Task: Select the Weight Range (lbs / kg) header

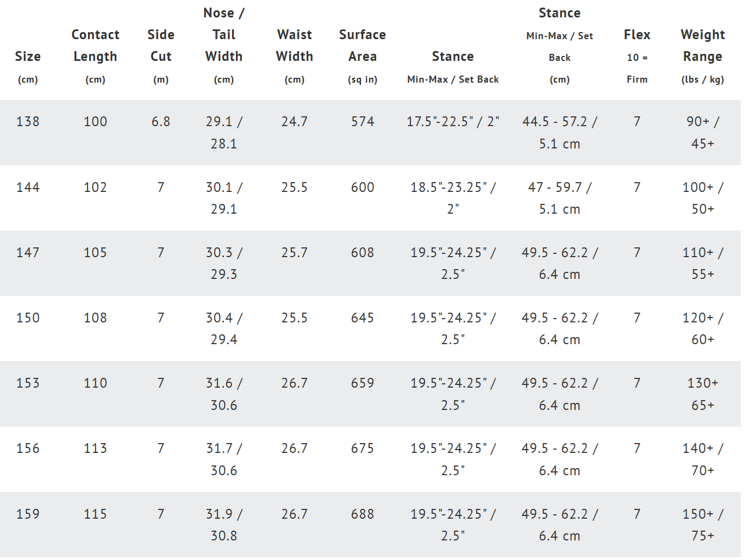Action: tap(703, 56)
